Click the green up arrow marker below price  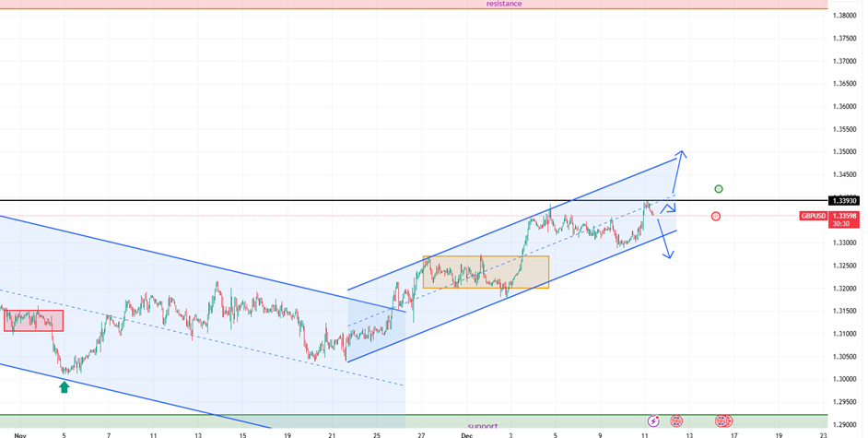(x=64, y=387)
